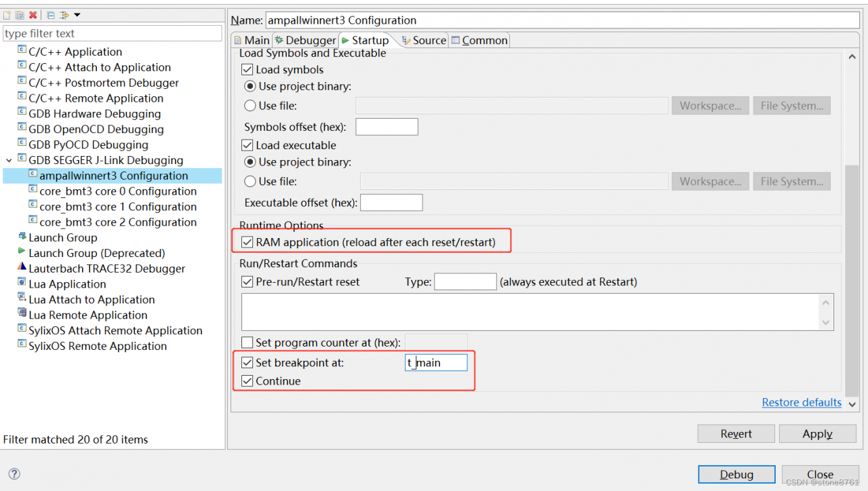Start debugging with the Debug button
The width and height of the screenshot is (868, 491).
click(x=736, y=475)
